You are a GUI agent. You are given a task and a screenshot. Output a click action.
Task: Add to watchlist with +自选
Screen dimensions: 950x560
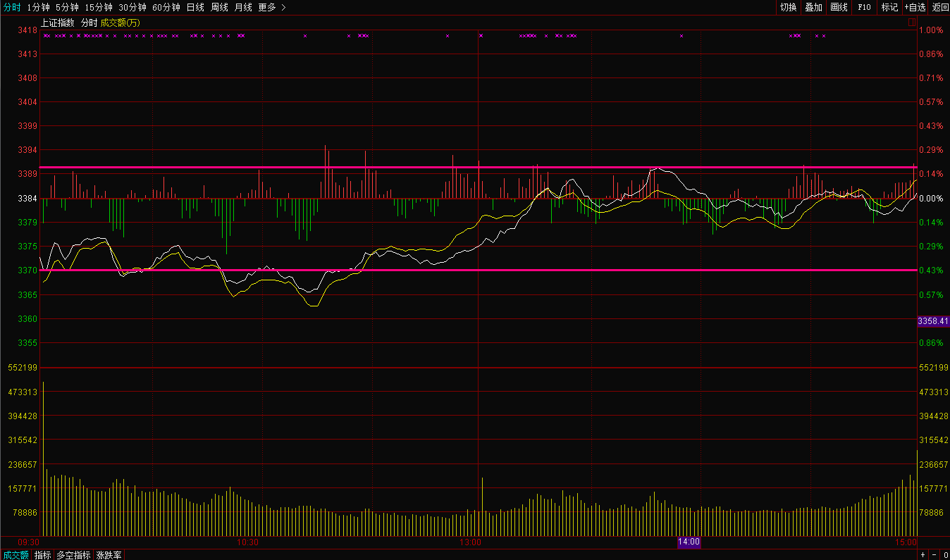coord(915,7)
